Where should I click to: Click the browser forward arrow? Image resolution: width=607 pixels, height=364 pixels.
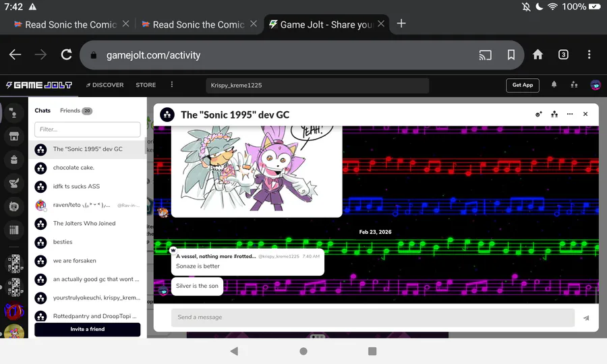coord(40,55)
